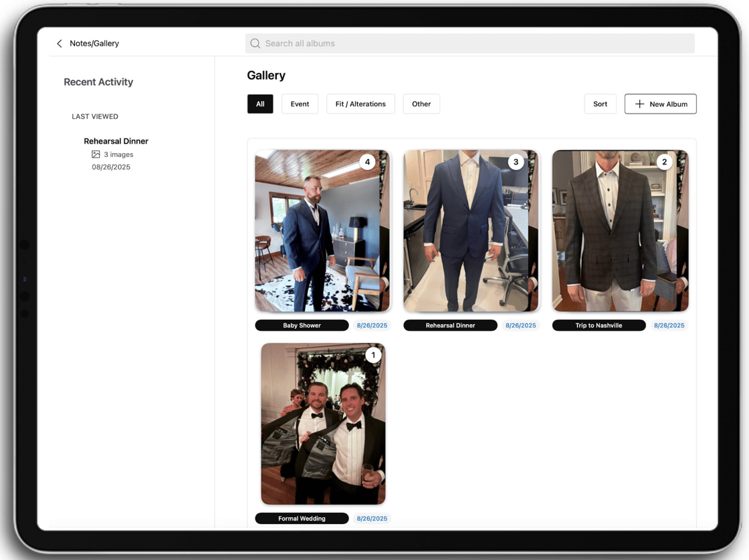749x560 pixels.
Task: Click the count badge 2 on Trip to Nashville
Action: coord(665,162)
